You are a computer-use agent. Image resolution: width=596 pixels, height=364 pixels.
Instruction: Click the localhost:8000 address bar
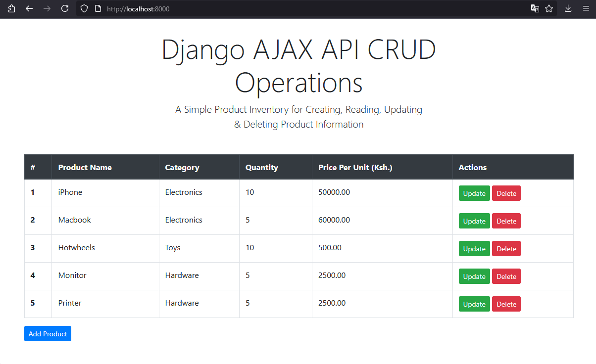(317, 8)
